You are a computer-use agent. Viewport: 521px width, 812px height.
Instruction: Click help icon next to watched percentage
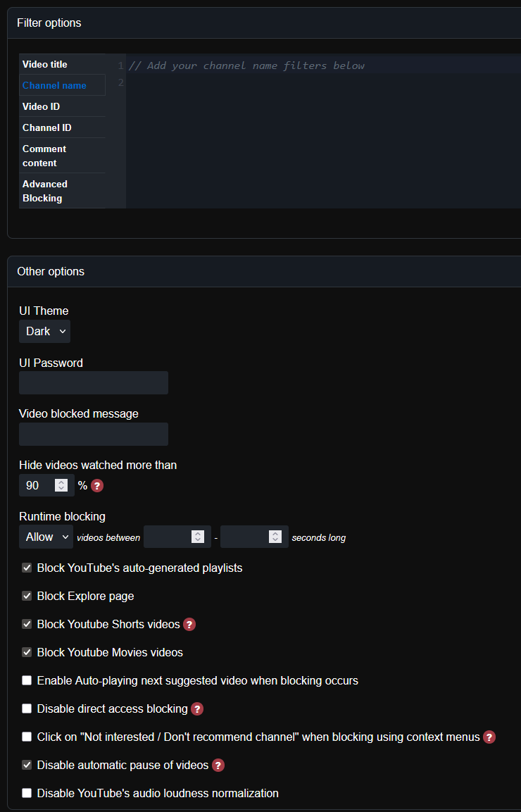pyautogui.click(x=97, y=486)
